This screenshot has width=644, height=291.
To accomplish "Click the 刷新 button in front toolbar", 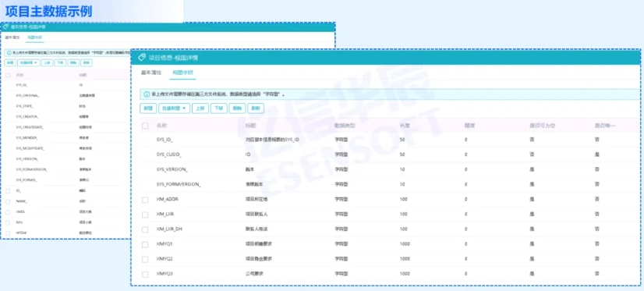I will [256, 108].
